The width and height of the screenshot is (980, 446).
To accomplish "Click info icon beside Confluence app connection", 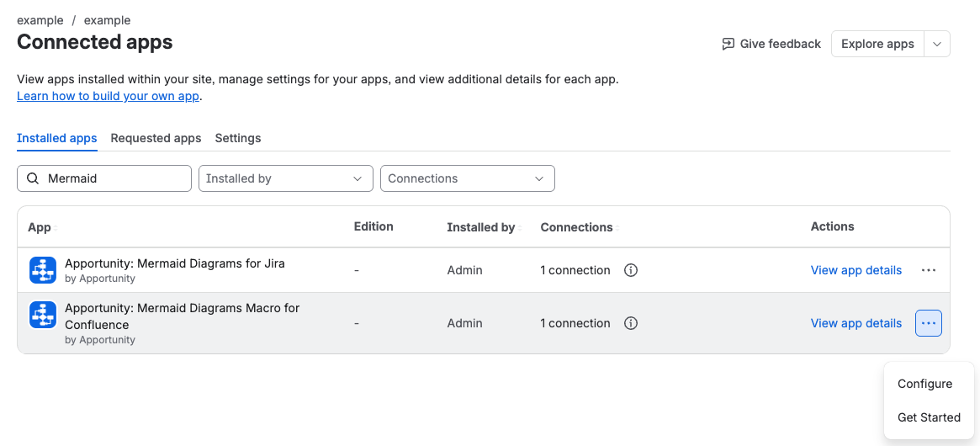I will (631, 323).
